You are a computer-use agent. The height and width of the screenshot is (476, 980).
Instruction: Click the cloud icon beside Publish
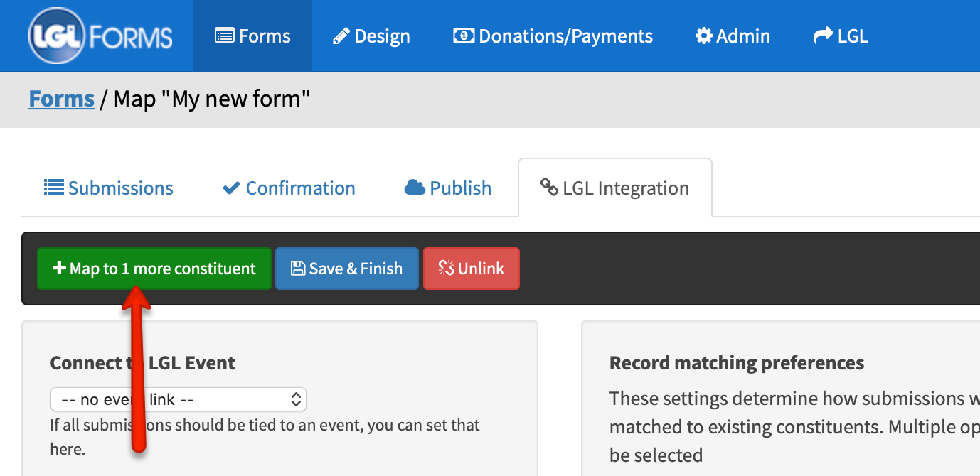pyautogui.click(x=413, y=188)
